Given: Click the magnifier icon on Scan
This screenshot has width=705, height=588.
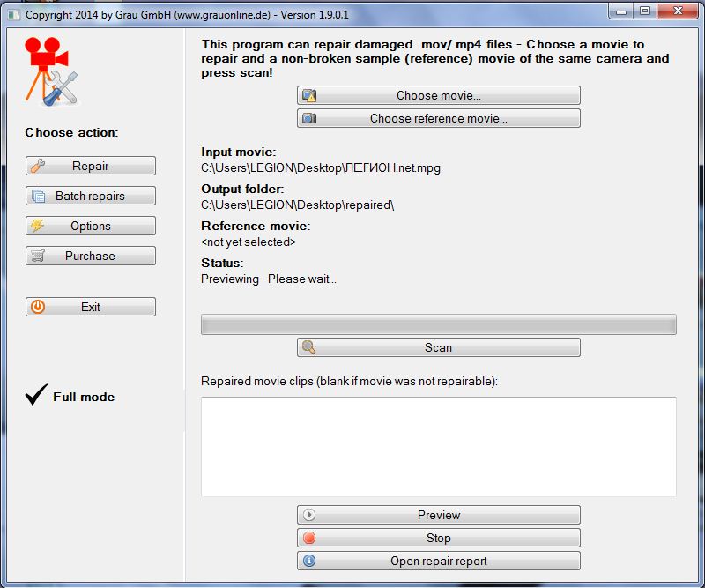Looking at the screenshot, I should 308,347.
